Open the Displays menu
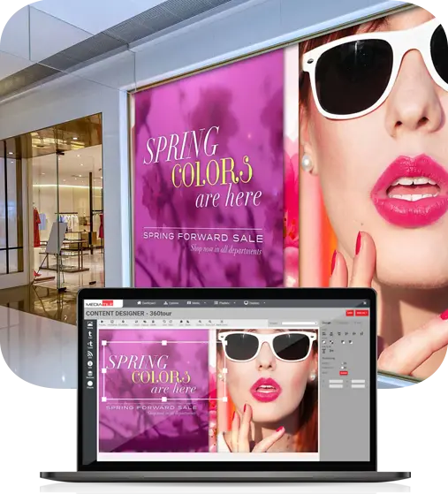Image resolution: width=448 pixels, height=494 pixels. coord(252,303)
